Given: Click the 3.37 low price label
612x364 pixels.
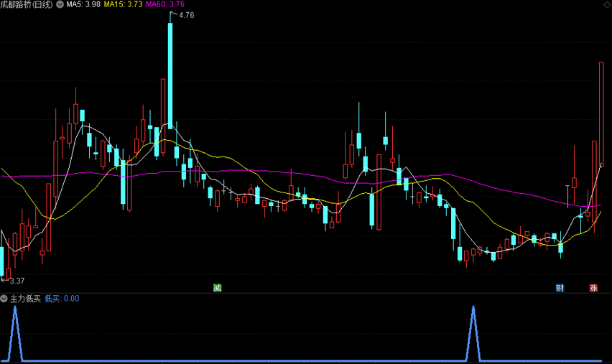Looking at the screenshot, I should 17,281.
